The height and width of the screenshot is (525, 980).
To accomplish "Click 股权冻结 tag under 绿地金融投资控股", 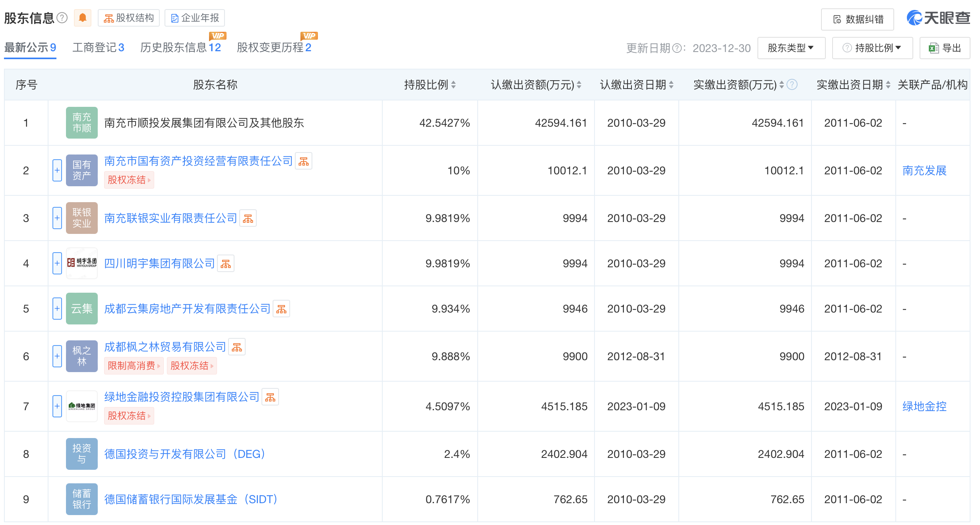I will pos(129,416).
